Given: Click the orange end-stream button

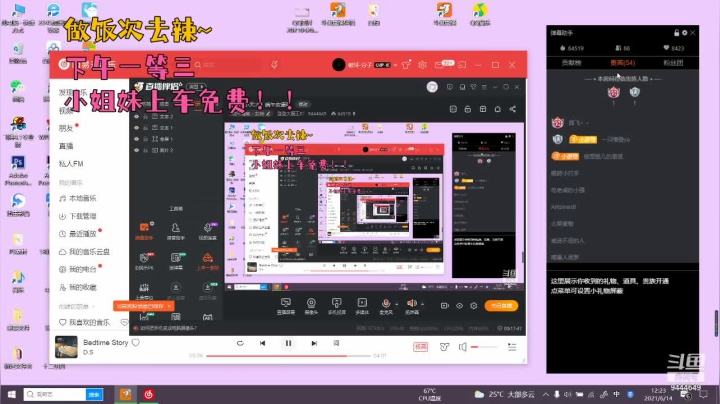Looking at the screenshot, I should (501, 306).
